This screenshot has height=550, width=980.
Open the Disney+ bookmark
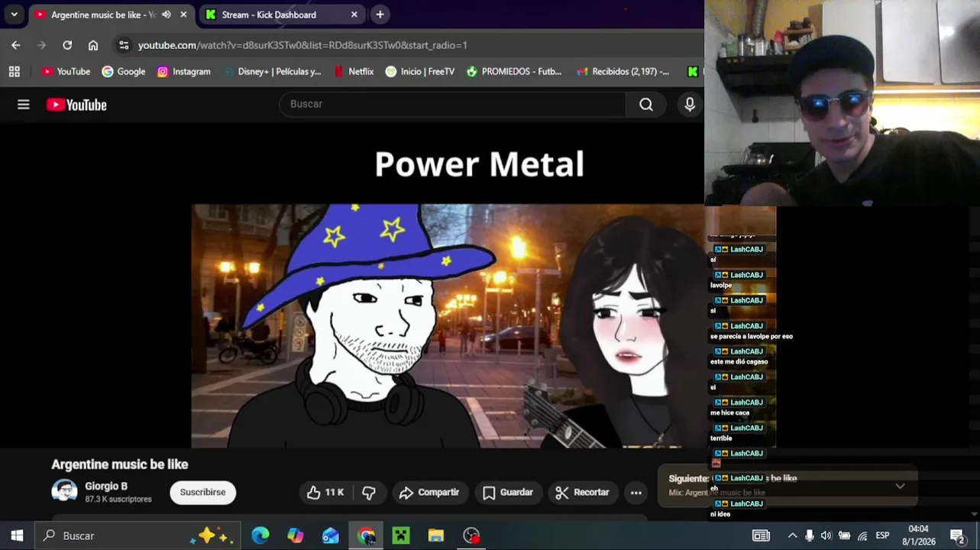point(272,71)
